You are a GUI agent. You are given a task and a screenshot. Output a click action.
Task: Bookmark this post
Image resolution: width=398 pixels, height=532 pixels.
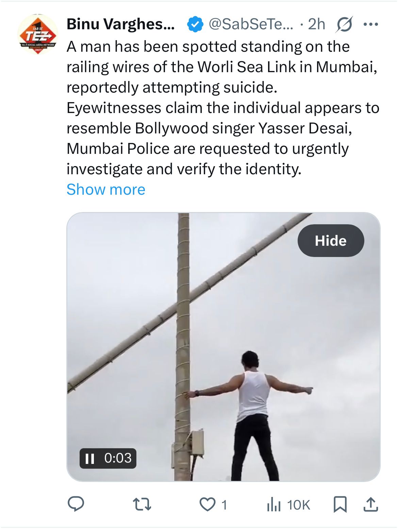(340, 504)
